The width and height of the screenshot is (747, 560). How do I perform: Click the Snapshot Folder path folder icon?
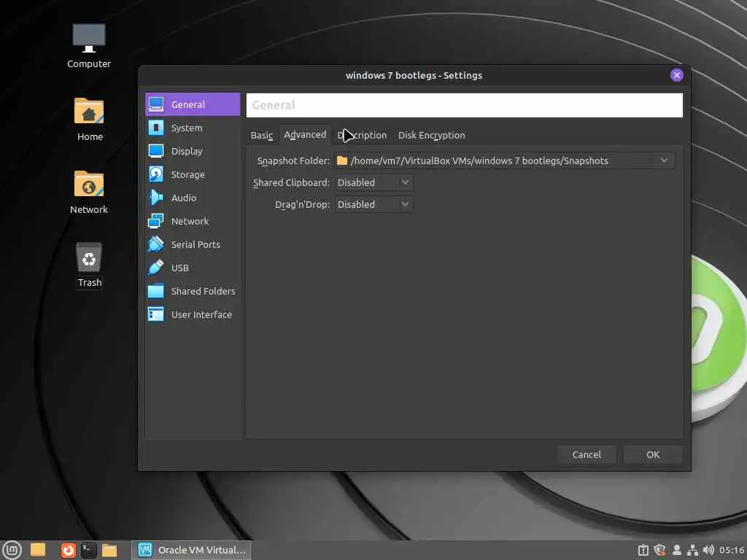(x=342, y=160)
